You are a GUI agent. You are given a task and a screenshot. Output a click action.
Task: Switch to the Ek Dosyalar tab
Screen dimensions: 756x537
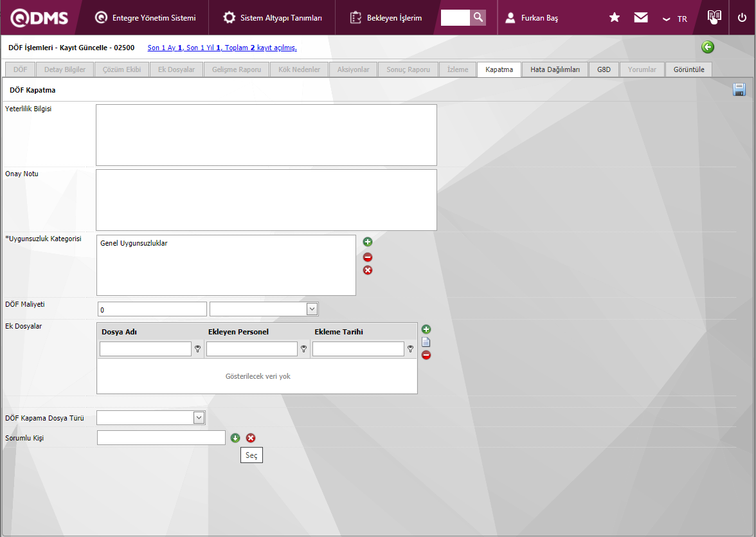(x=176, y=69)
